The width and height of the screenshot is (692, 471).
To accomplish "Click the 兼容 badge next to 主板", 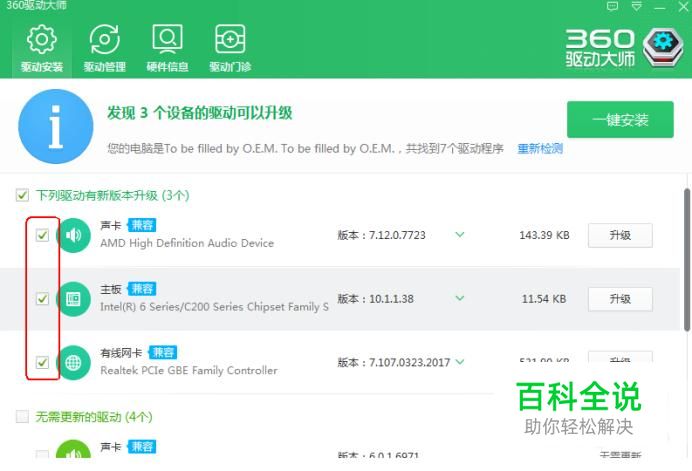I will (142, 289).
